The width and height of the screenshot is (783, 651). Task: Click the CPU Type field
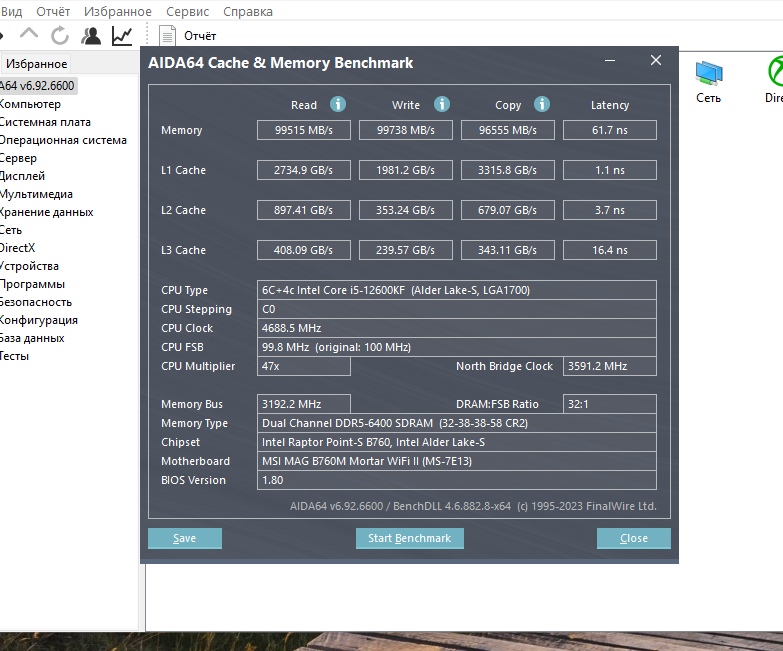(456, 290)
